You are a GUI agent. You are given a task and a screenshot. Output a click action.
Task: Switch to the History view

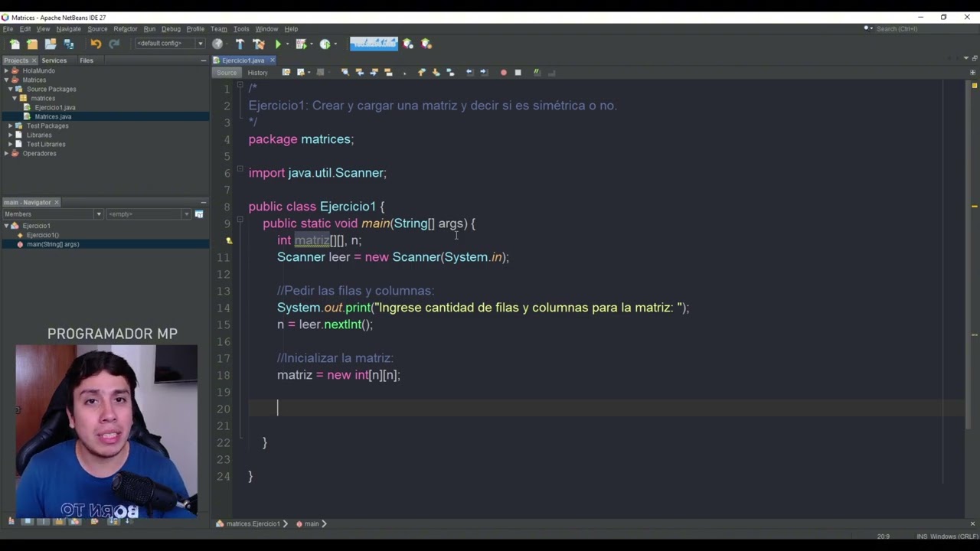click(x=257, y=73)
